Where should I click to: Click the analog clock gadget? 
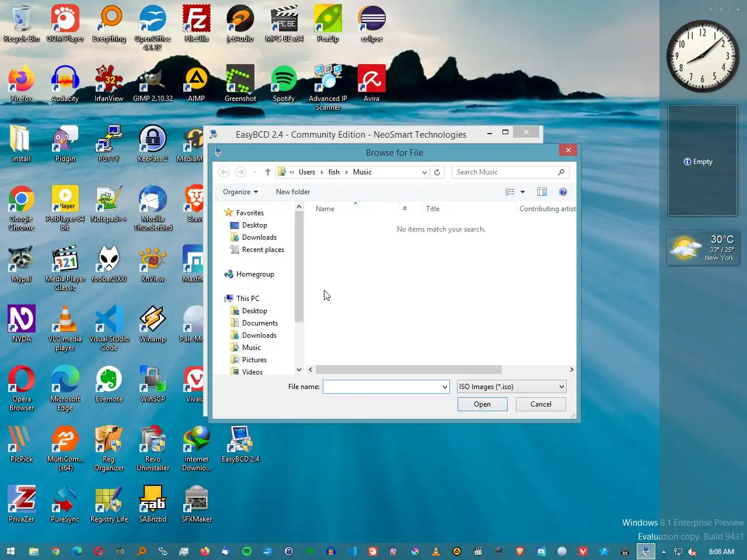pos(702,56)
